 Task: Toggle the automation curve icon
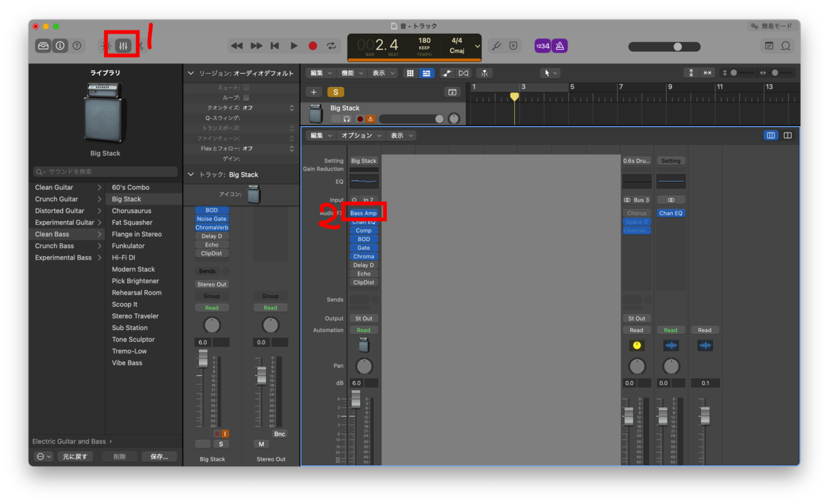[447, 73]
